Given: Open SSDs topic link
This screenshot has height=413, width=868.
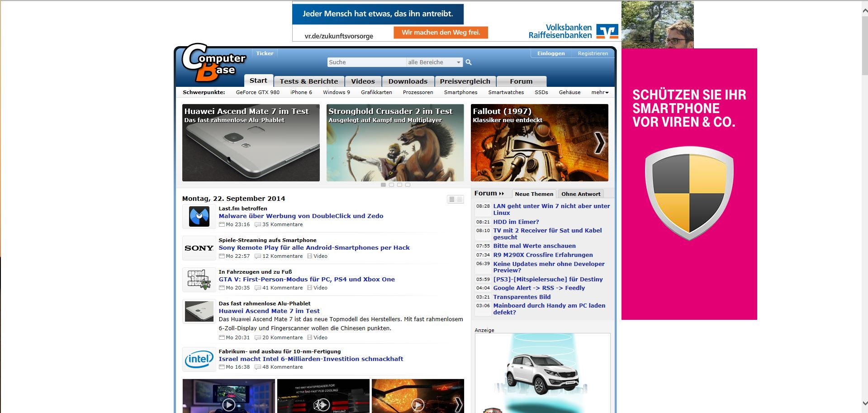Looking at the screenshot, I should click(x=541, y=92).
